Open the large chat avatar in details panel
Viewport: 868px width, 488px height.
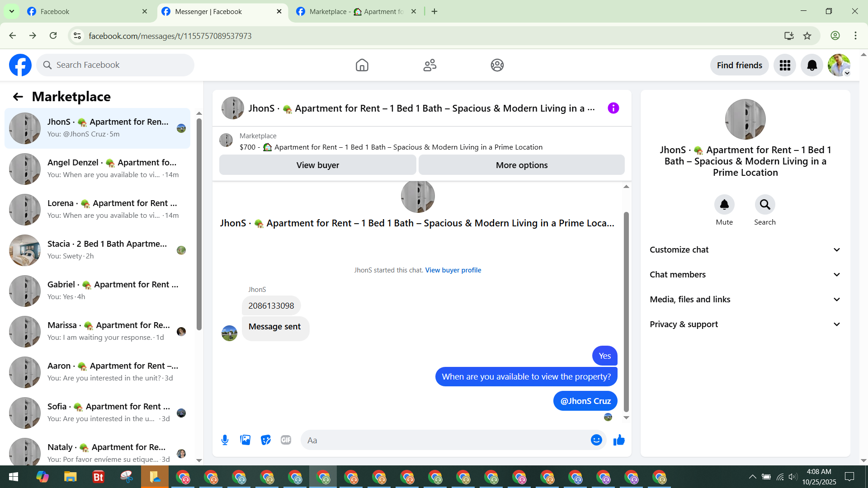pos(745,119)
